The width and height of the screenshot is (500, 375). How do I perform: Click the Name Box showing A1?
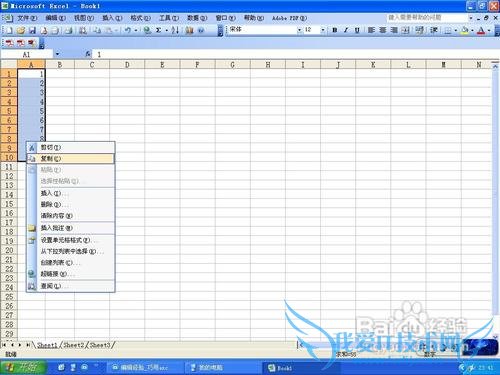(27, 54)
